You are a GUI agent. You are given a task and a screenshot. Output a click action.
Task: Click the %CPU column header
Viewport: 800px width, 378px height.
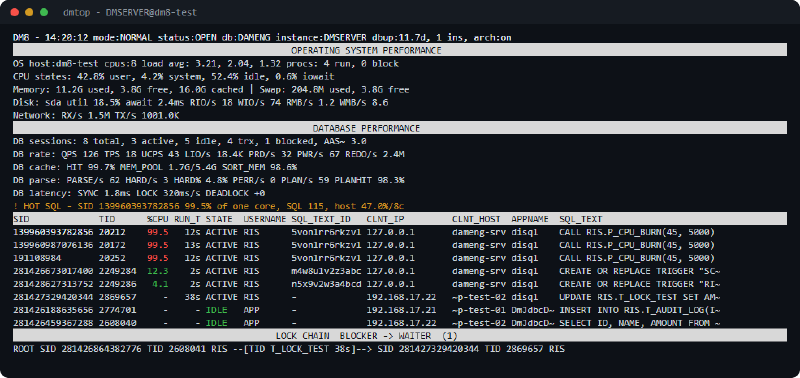[157, 219]
